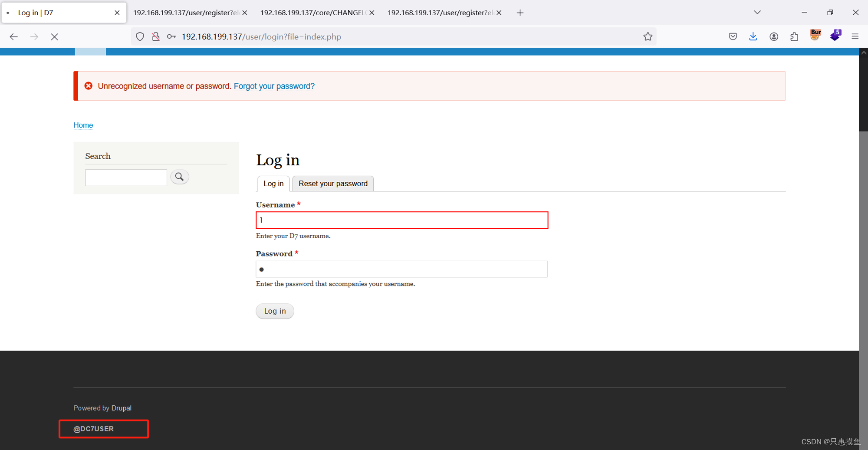Stop loading the page
The height and width of the screenshot is (450, 868).
coord(54,37)
